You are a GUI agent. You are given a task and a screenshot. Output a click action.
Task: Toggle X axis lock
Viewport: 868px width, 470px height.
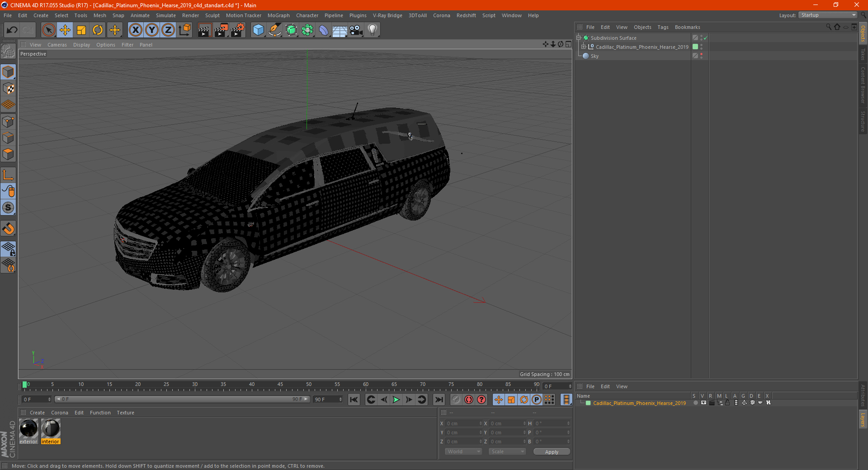pyautogui.click(x=135, y=30)
